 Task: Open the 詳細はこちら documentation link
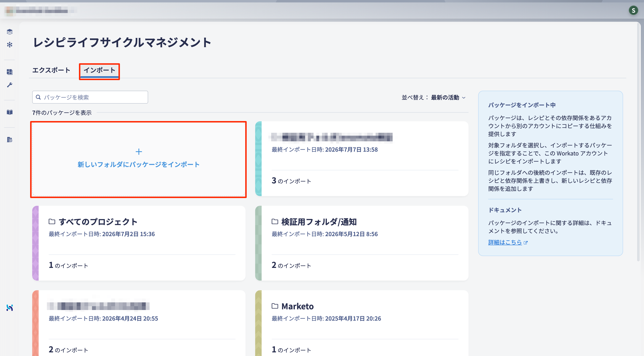pos(505,242)
